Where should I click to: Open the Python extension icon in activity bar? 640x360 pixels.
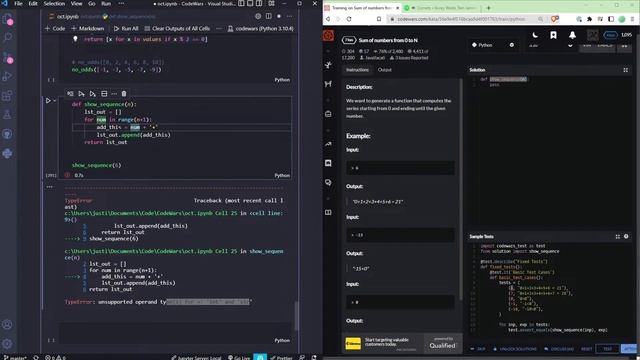click(x=7, y=153)
